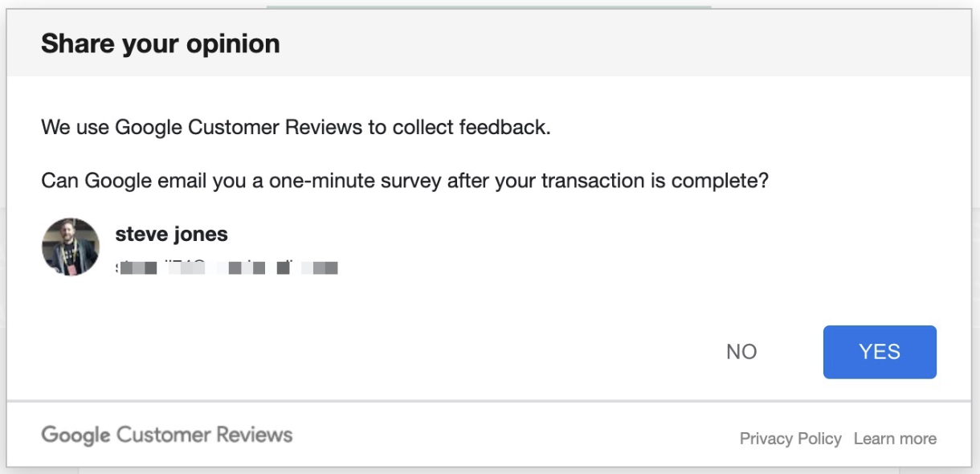Image resolution: width=980 pixels, height=474 pixels.
Task: Click the thin green bar above the dialog
Action: click(x=488, y=6)
